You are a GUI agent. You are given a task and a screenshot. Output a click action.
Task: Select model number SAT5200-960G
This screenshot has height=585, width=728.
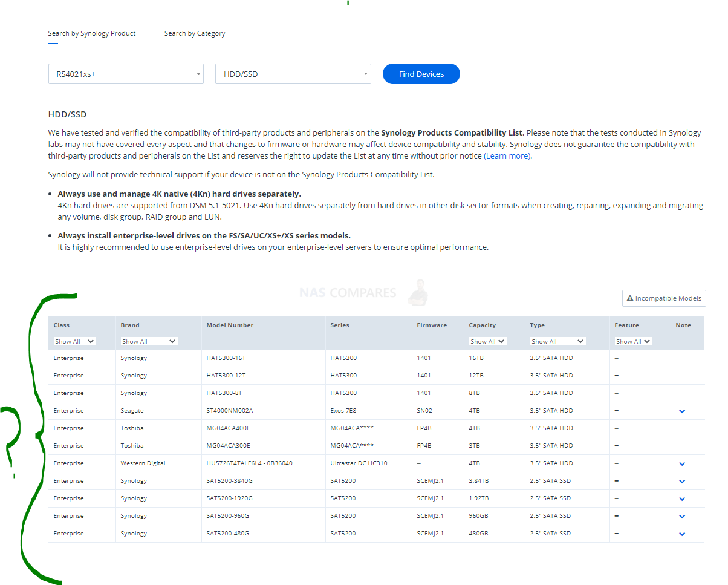[x=228, y=516]
